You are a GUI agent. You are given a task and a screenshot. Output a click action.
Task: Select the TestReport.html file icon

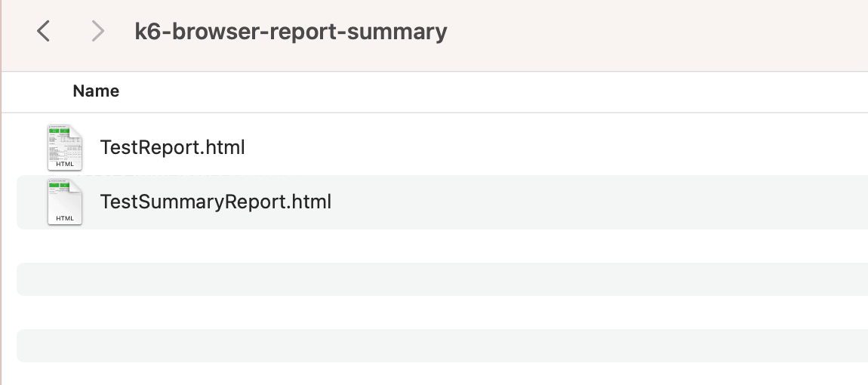(x=64, y=147)
